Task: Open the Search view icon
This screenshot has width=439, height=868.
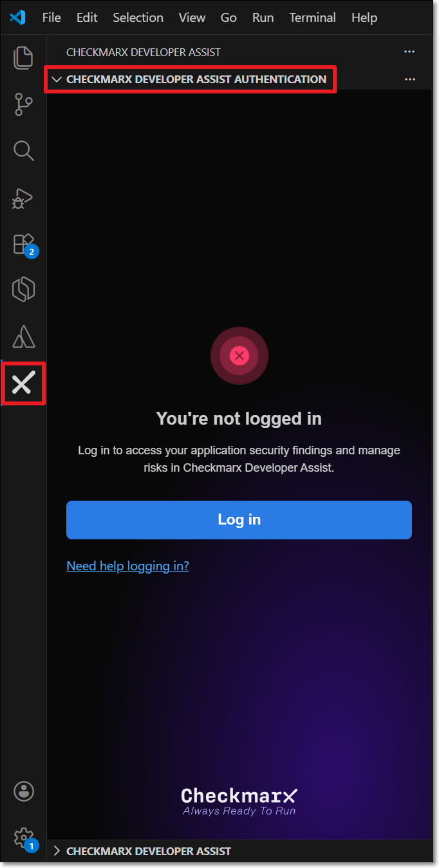Action: (x=23, y=151)
